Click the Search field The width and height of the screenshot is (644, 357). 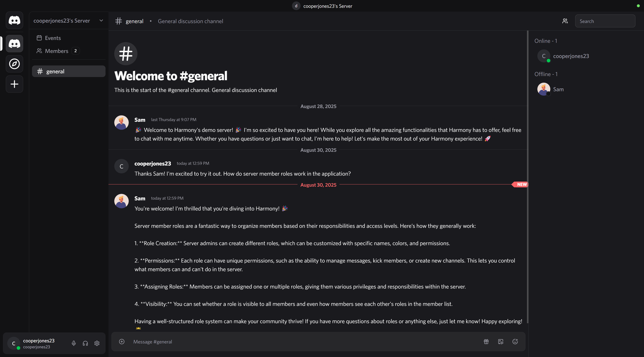tap(605, 21)
